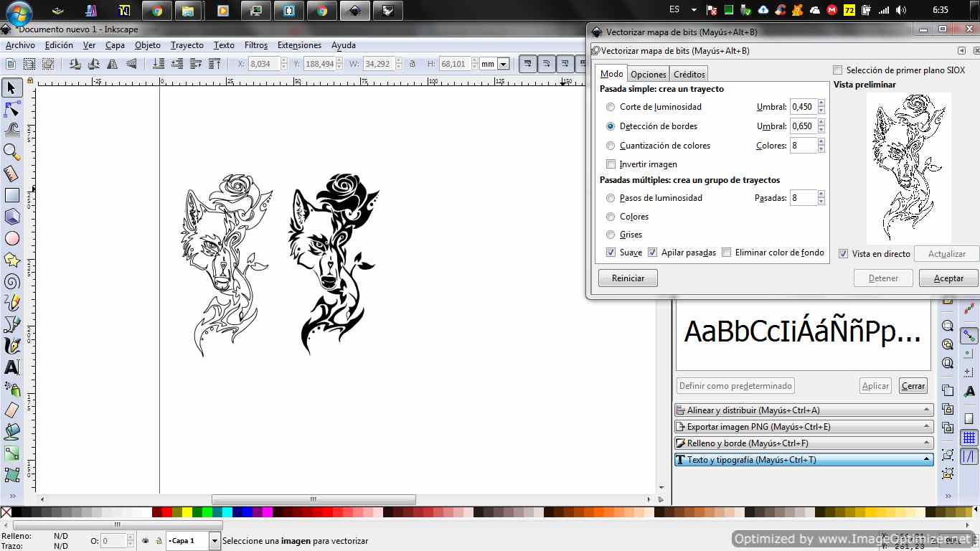
Task: Enable Selección de primer plano SIOX
Action: (x=837, y=70)
